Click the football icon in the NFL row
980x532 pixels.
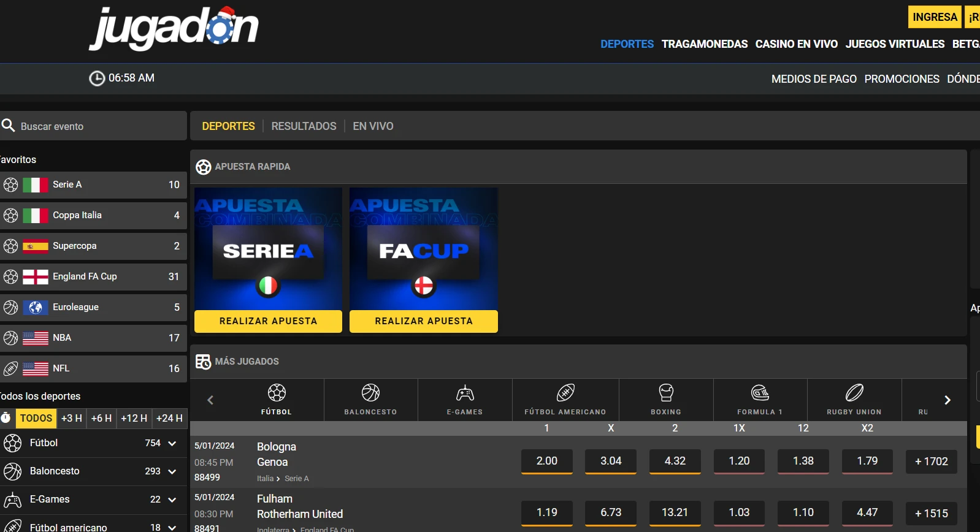click(x=10, y=368)
